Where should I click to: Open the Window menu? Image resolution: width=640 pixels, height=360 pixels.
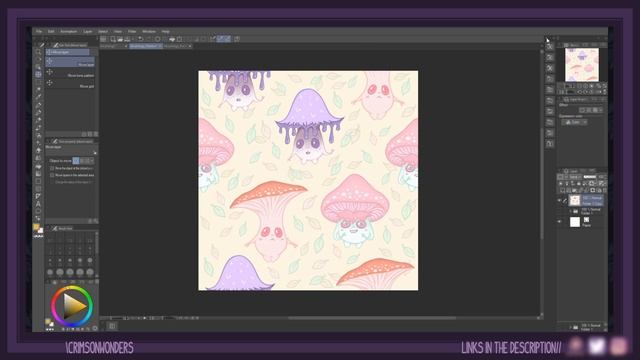(x=149, y=31)
